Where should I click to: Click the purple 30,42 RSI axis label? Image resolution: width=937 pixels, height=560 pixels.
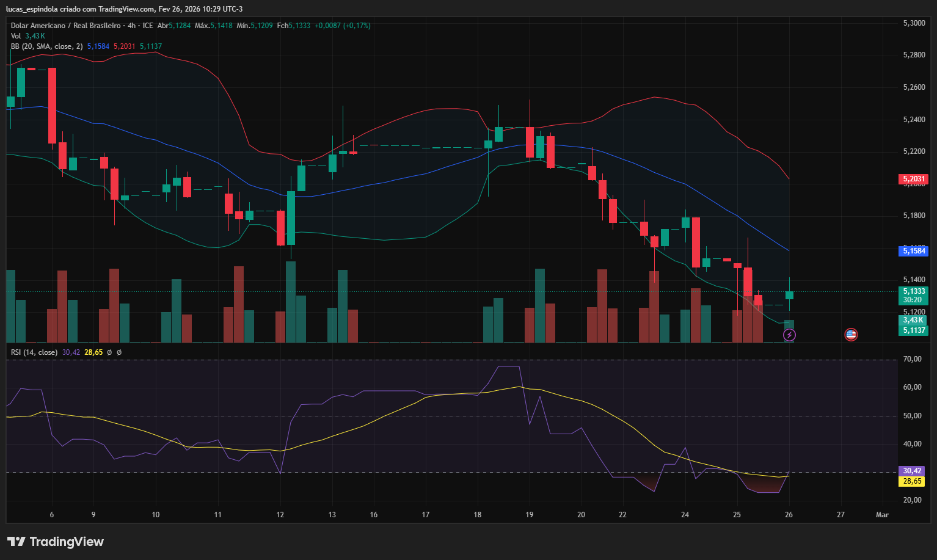[x=911, y=471]
